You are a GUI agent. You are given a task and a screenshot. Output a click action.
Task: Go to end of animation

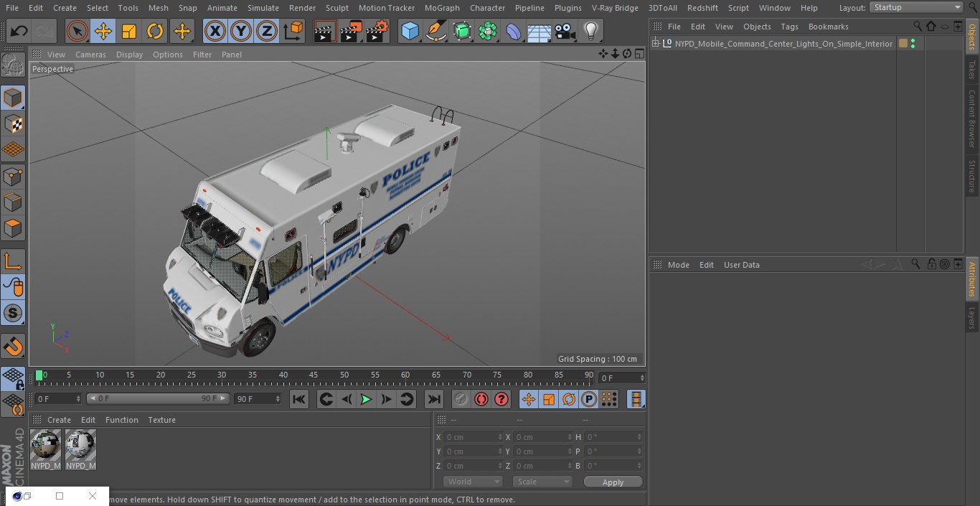coord(434,399)
